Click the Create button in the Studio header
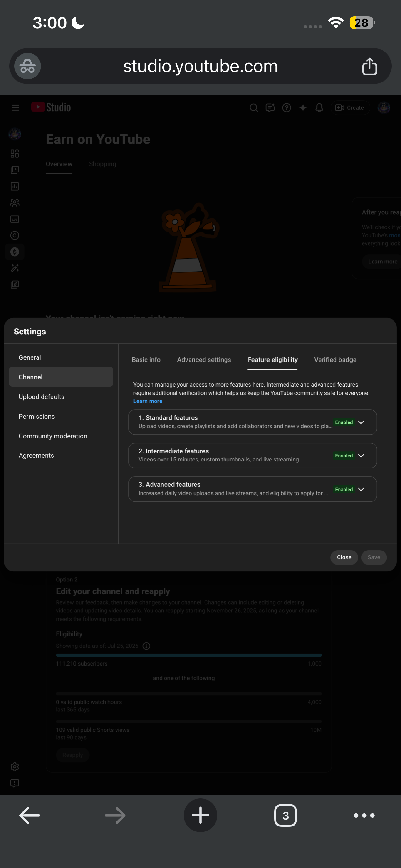 tap(350, 108)
